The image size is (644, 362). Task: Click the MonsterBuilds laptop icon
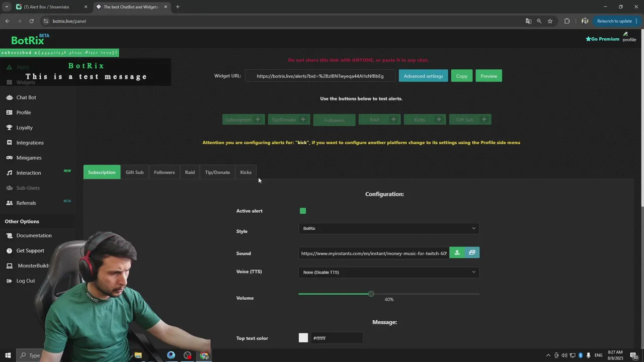[9, 266]
